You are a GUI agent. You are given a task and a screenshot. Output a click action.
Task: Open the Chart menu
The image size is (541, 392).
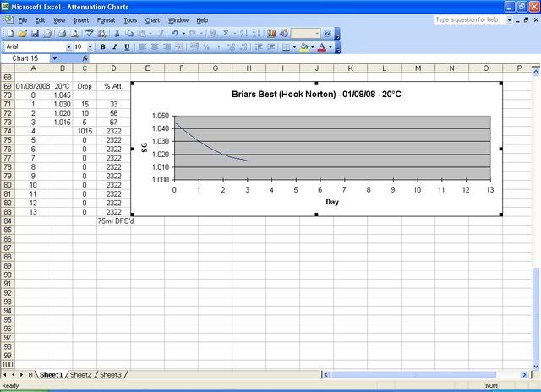152,20
